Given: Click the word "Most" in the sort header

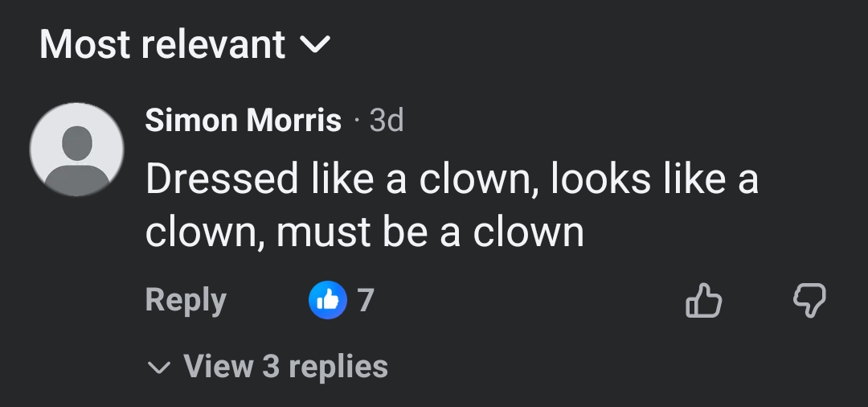Looking at the screenshot, I should (84, 45).
